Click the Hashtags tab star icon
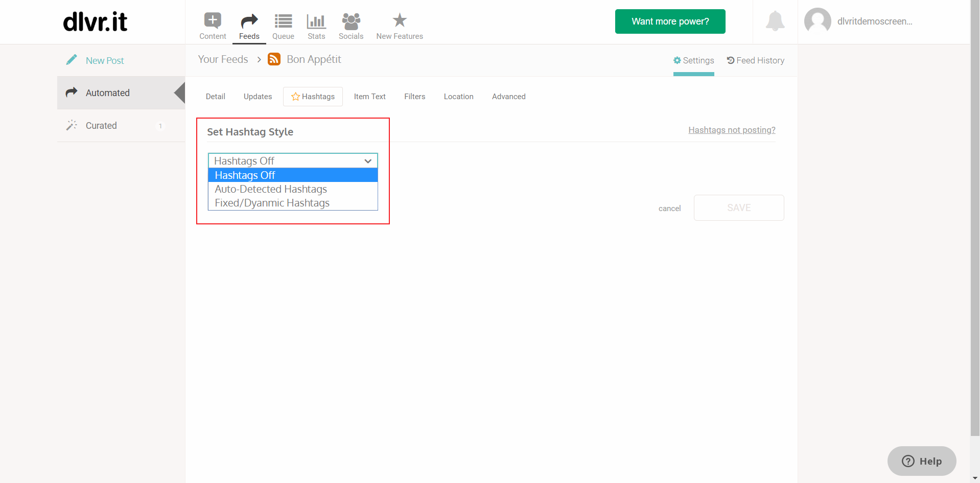The height and width of the screenshot is (483, 980). [295, 96]
